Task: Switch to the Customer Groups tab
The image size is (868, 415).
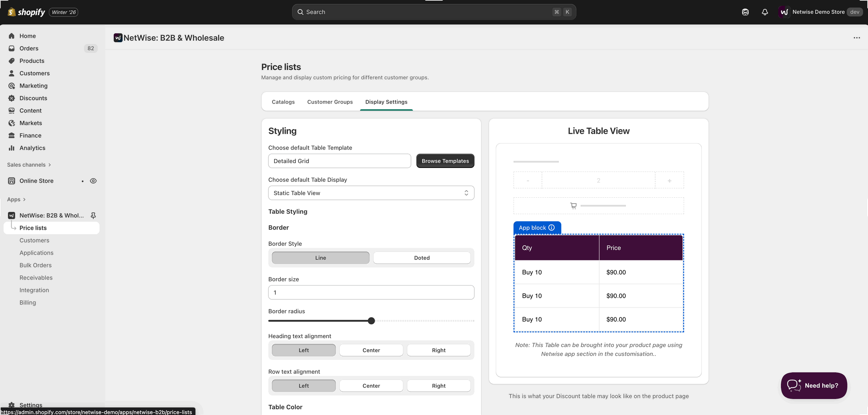Action: [330, 102]
